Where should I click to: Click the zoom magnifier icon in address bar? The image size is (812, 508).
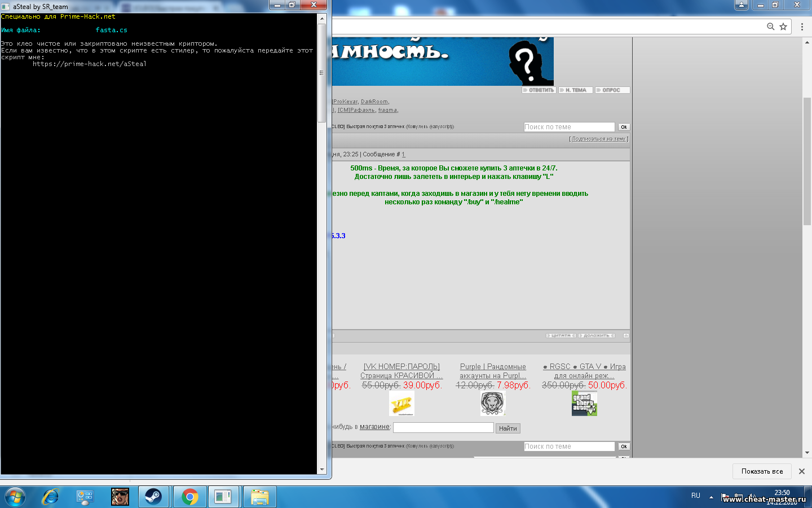770,27
